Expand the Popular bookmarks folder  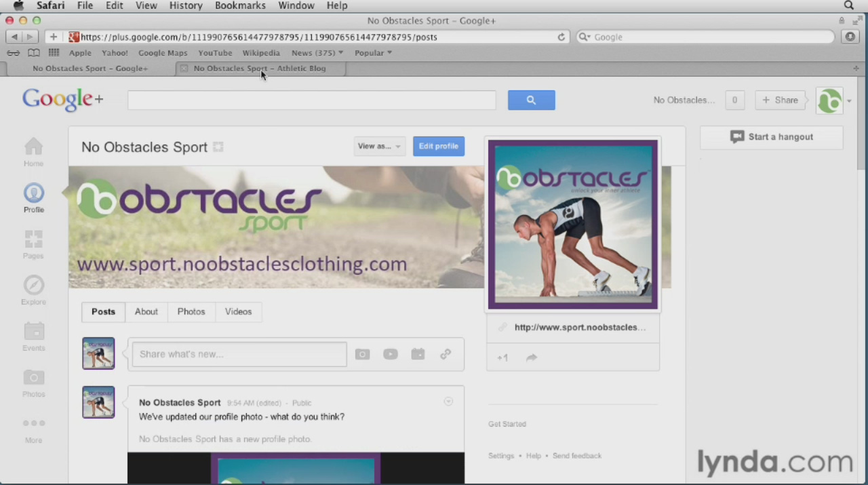pos(373,52)
